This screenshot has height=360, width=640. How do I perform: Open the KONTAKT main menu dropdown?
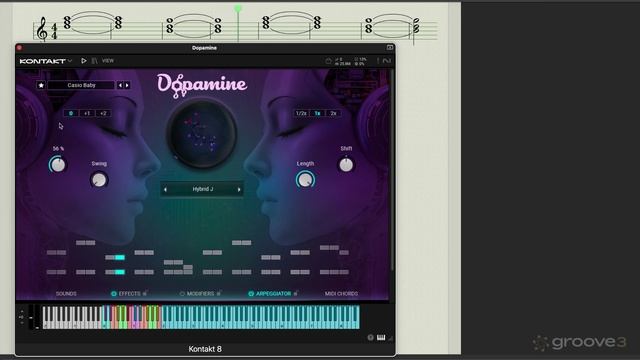[46, 61]
